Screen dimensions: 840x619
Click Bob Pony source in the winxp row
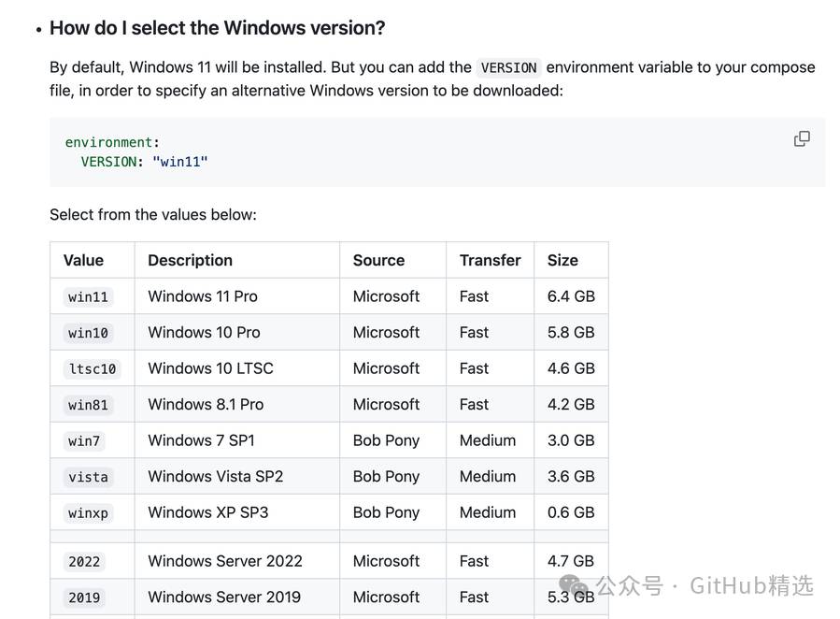pyautogui.click(x=386, y=512)
